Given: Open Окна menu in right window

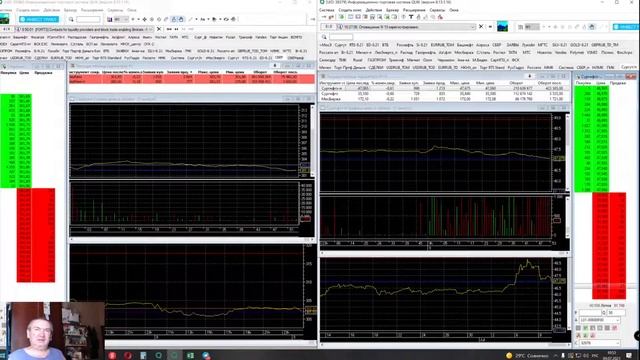Looking at the screenshot, I should pos(453,10).
